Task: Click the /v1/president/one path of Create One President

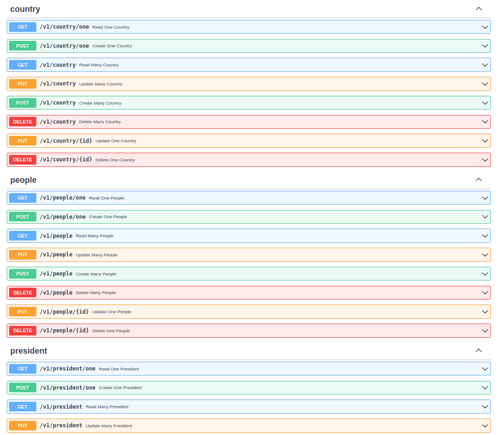Action: 68,388
